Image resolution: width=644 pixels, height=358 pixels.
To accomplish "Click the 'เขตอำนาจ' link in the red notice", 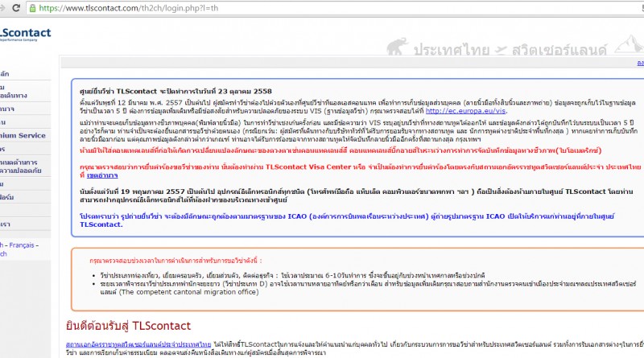I will [x=102, y=175].
